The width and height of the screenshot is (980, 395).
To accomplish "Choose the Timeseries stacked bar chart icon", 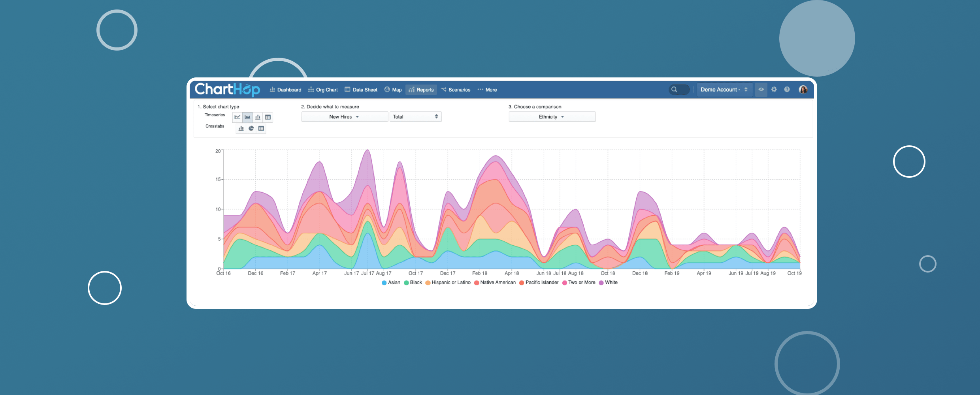I will point(258,117).
